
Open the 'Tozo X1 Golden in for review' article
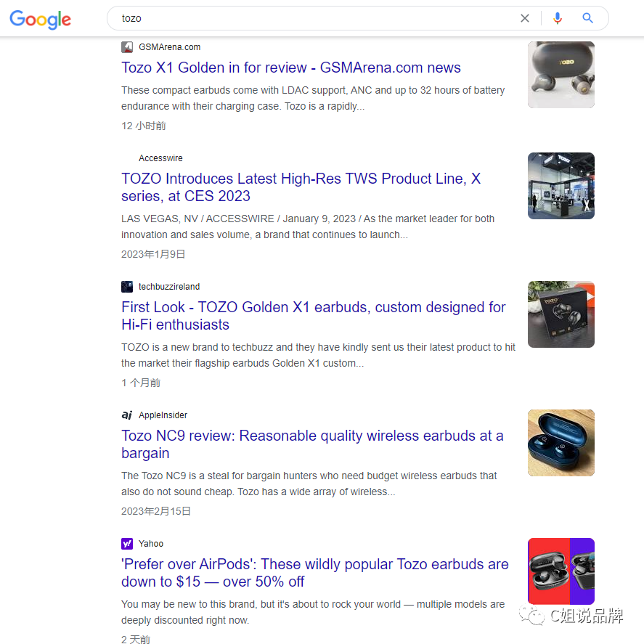pos(290,68)
